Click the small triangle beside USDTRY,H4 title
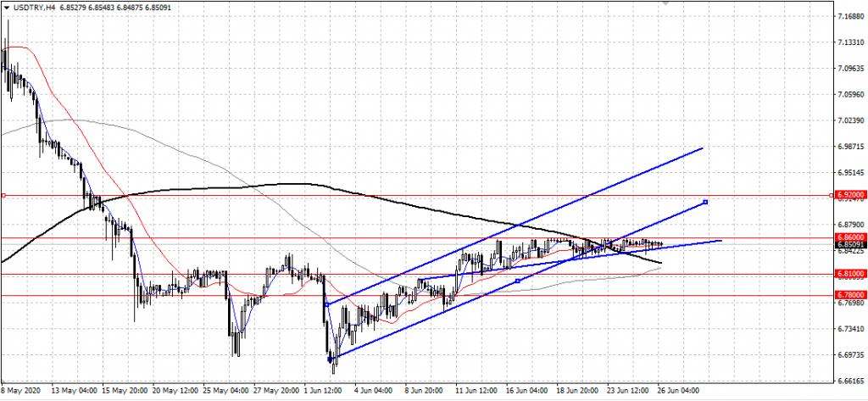 coord(6,8)
